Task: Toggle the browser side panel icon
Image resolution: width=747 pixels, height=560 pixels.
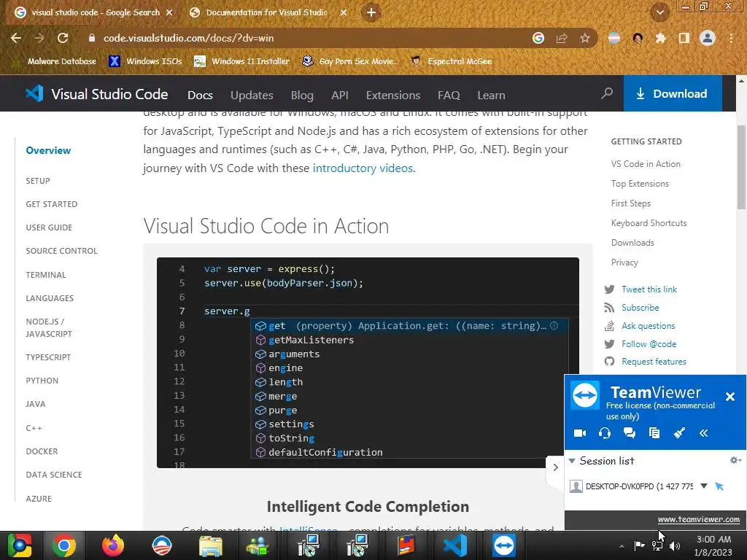Action: click(x=684, y=38)
